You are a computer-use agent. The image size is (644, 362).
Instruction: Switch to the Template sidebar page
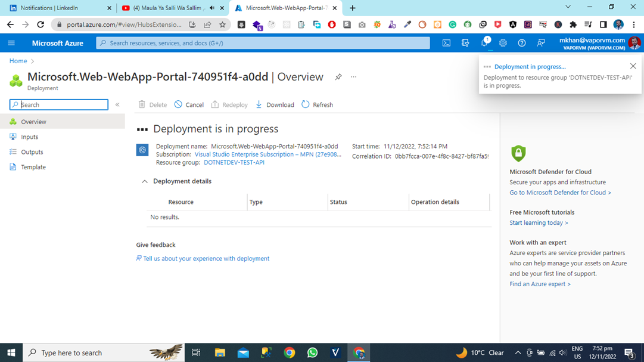click(34, 167)
